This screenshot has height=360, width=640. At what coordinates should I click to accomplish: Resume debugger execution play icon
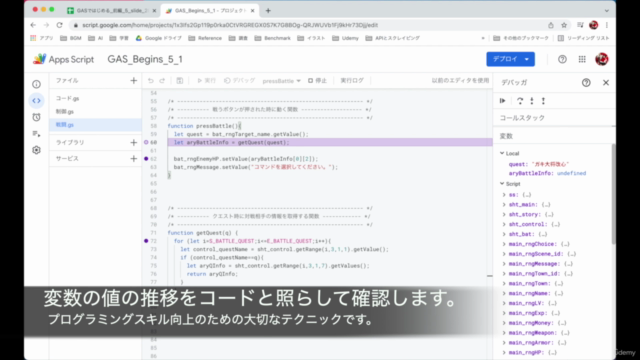coord(502,101)
